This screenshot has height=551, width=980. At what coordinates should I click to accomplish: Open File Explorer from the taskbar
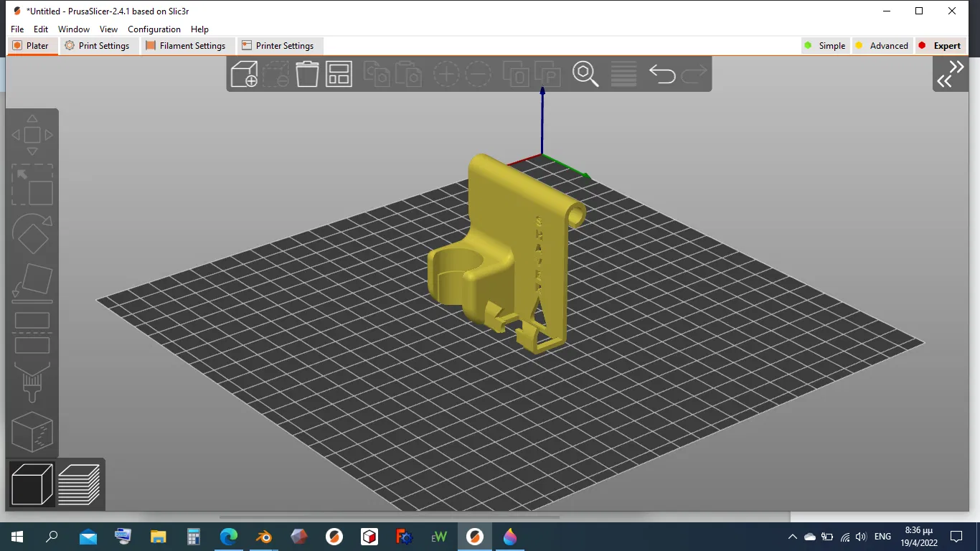159,537
